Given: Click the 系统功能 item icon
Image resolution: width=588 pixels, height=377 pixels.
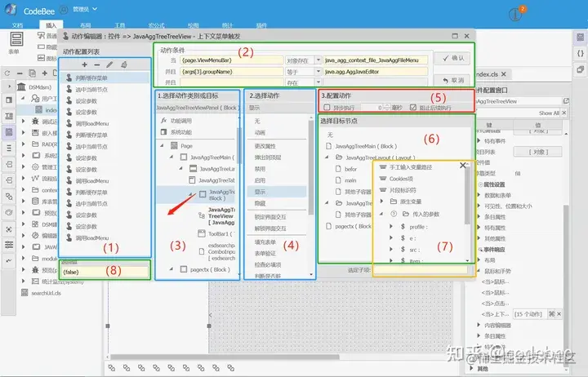Looking at the screenshot, I should (x=163, y=132).
